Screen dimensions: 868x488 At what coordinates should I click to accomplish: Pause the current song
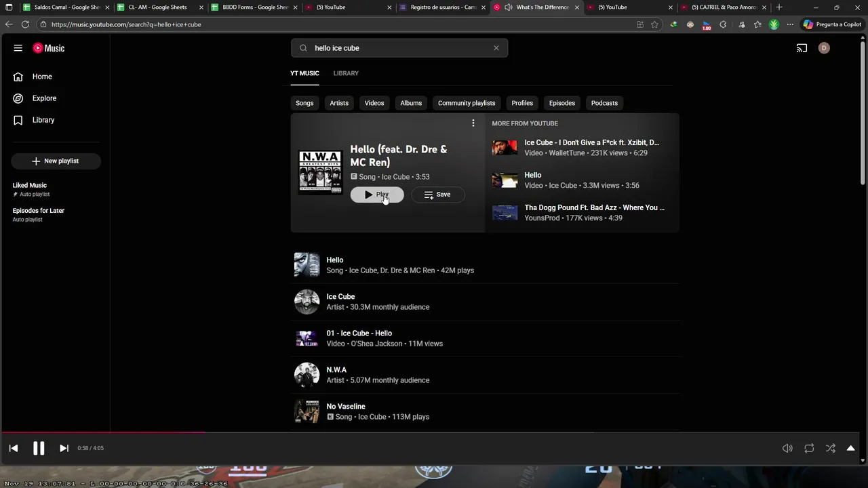[x=39, y=448]
